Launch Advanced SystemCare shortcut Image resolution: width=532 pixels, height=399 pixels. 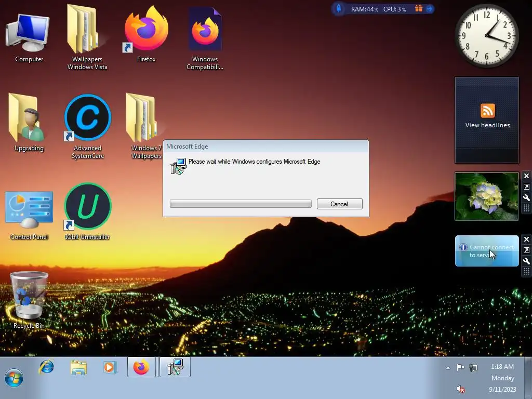[x=87, y=126]
